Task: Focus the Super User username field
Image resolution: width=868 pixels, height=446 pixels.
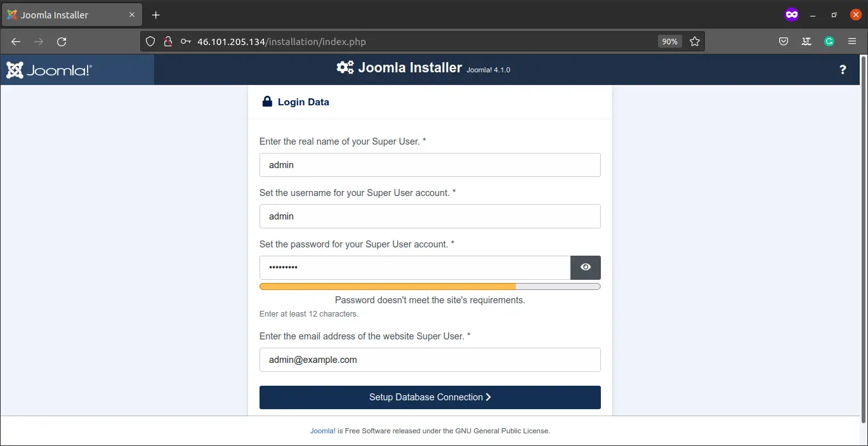Action: [430, 216]
